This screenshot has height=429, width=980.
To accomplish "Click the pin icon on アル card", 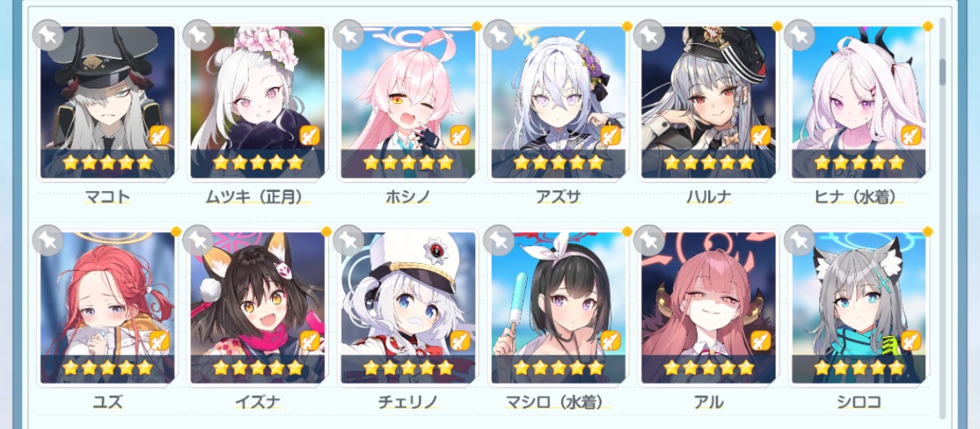I will (649, 240).
